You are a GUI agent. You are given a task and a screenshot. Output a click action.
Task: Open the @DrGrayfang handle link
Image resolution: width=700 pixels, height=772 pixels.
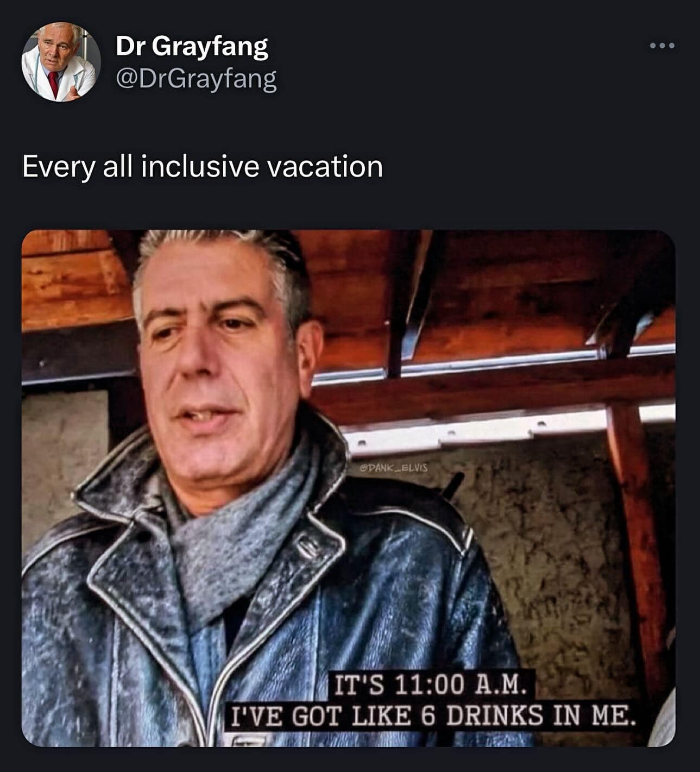point(196,79)
